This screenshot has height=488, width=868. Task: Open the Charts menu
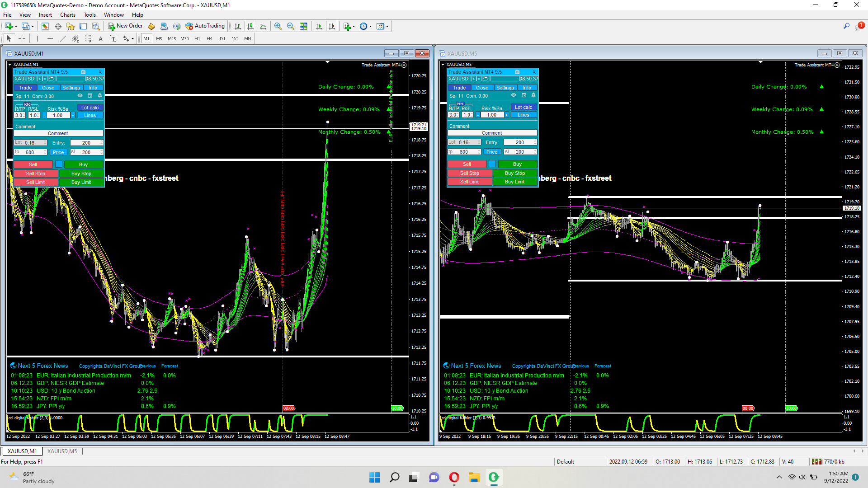click(x=68, y=15)
